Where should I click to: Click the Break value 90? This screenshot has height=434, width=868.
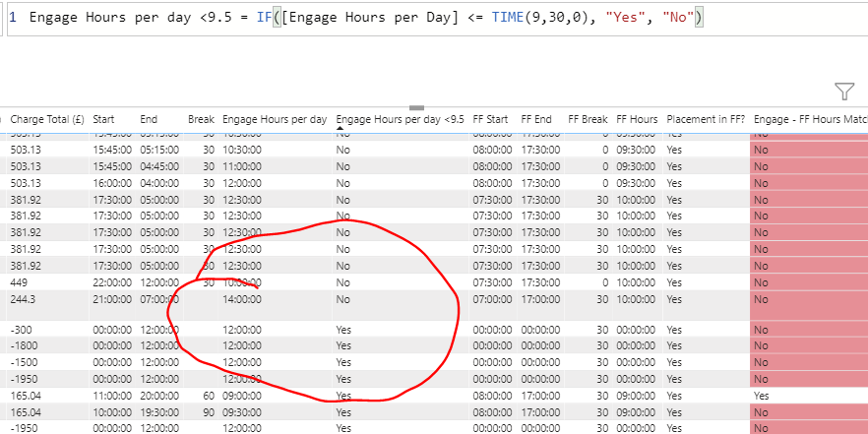(209, 411)
